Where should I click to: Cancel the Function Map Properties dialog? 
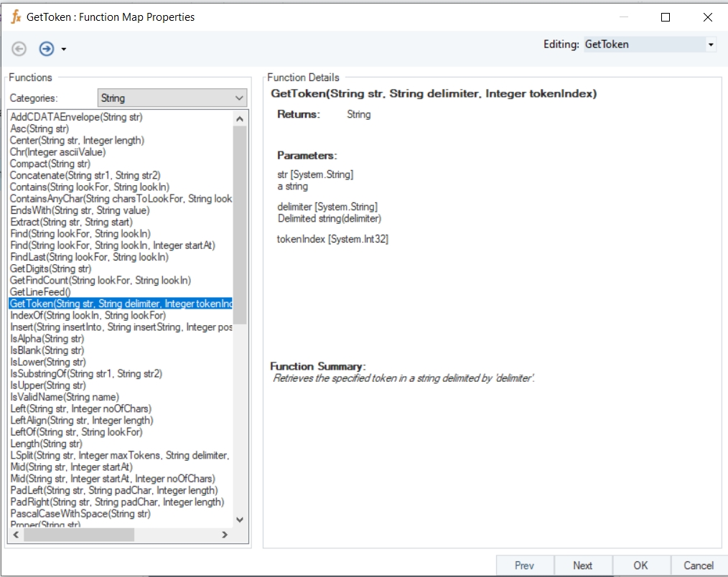698,566
